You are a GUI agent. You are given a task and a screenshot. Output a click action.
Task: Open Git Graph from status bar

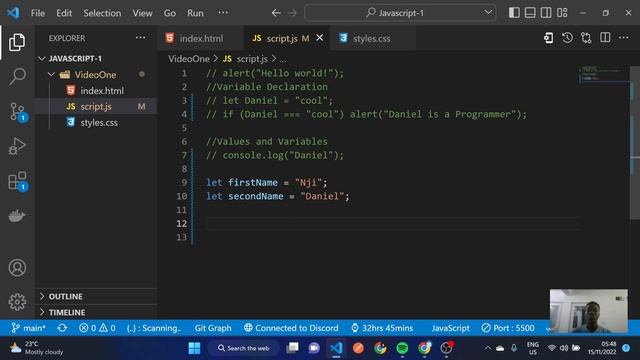click(x=213, y=328)
